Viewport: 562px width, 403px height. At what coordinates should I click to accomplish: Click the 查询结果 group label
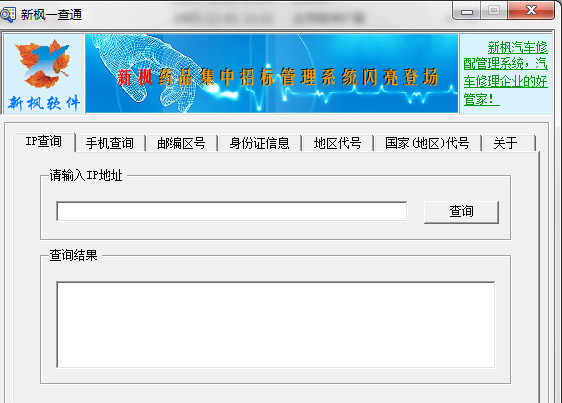coord(73,255)
